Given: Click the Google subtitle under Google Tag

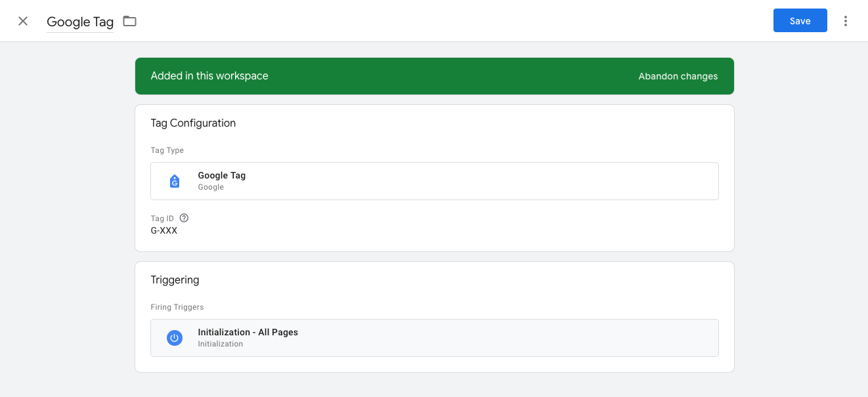Looking at the screenshot, I should 211,187.
